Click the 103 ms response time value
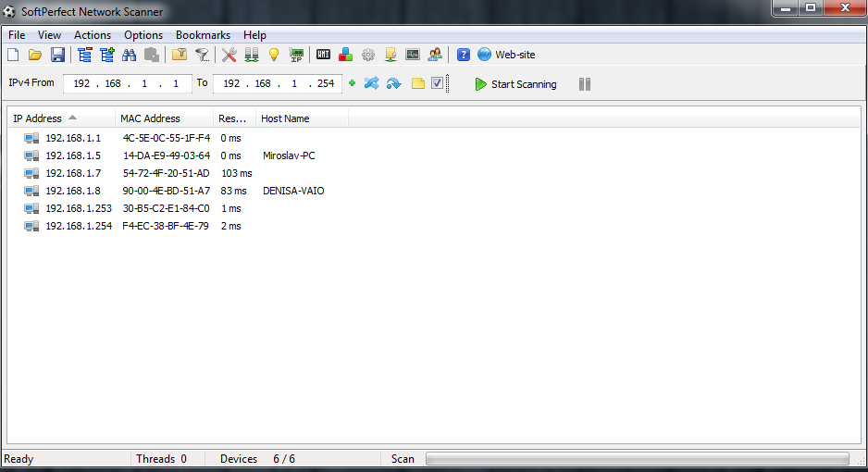Image resolution: width=868 pixels, height=472 pixels. (x=236, y=173)
